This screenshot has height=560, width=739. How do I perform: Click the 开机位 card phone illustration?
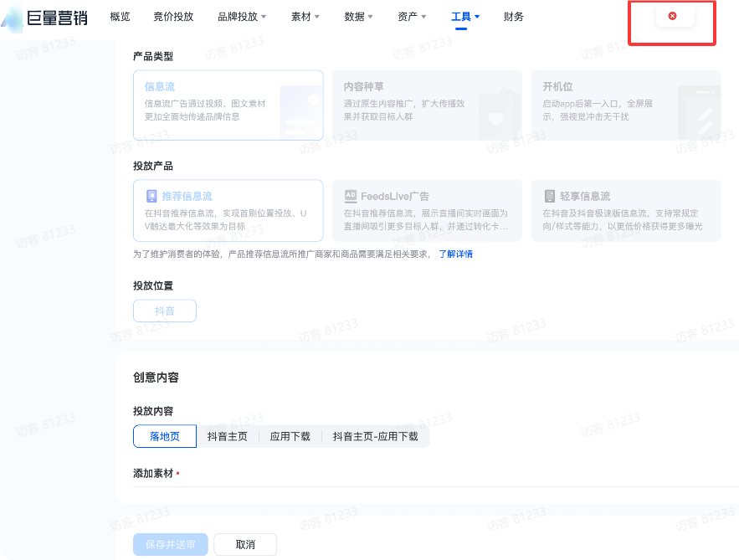[700, 113]
